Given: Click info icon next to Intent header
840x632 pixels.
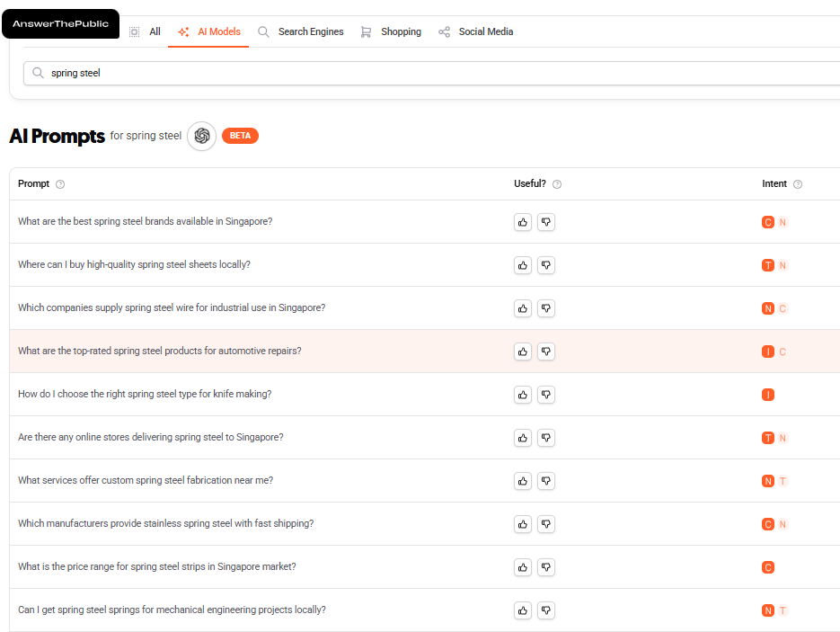Looking at the screenshot, I should point(798,184).
